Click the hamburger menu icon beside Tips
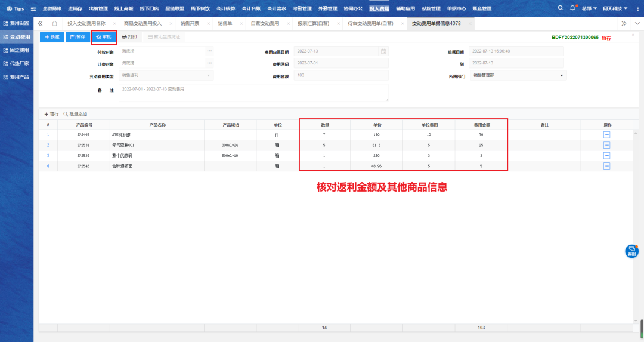The image size is (644, 342). [x=33, y=8]
